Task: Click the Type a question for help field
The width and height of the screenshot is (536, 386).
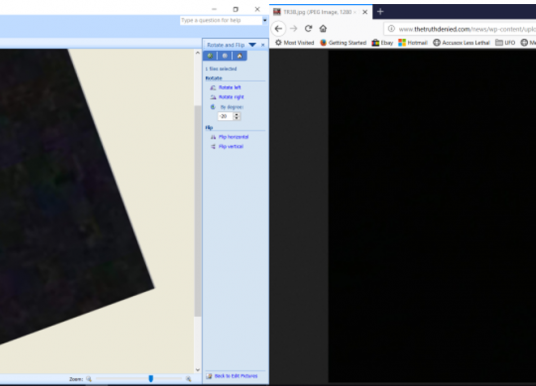Action: pos(221,21)
